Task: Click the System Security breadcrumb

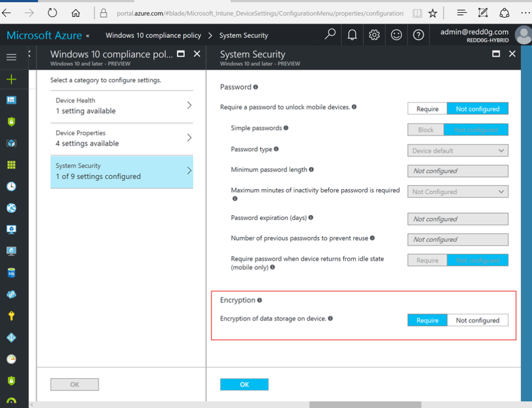Action: (244, 35)
